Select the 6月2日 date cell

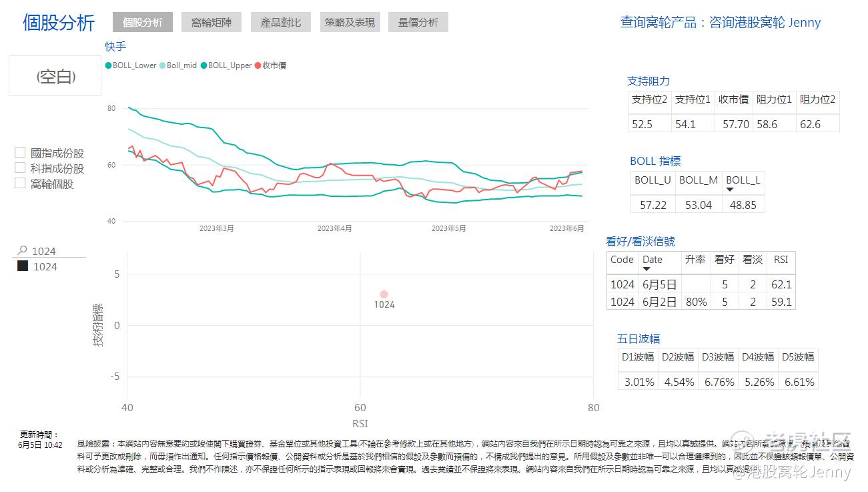point(660,302)
